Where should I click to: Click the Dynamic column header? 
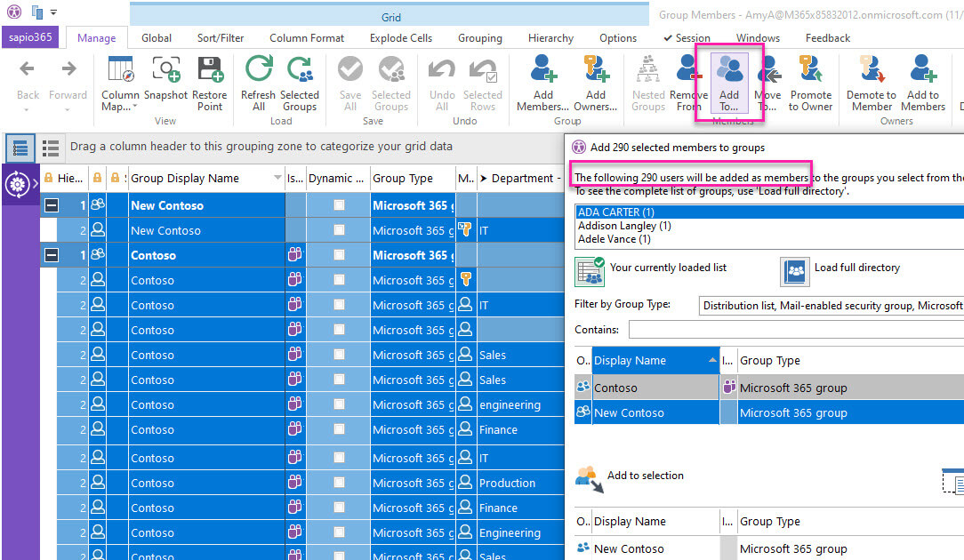click(338, 179)
